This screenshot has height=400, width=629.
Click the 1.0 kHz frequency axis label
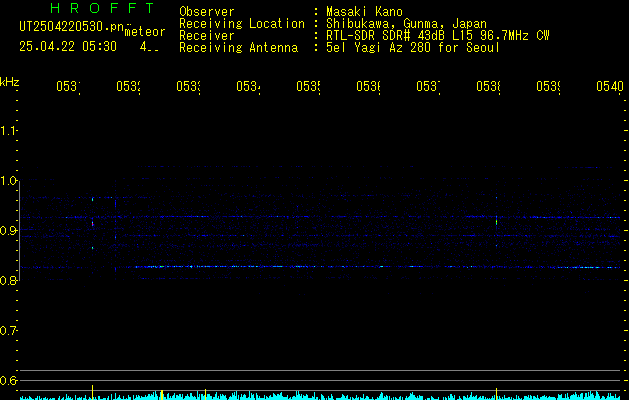[x=8, y=181]
